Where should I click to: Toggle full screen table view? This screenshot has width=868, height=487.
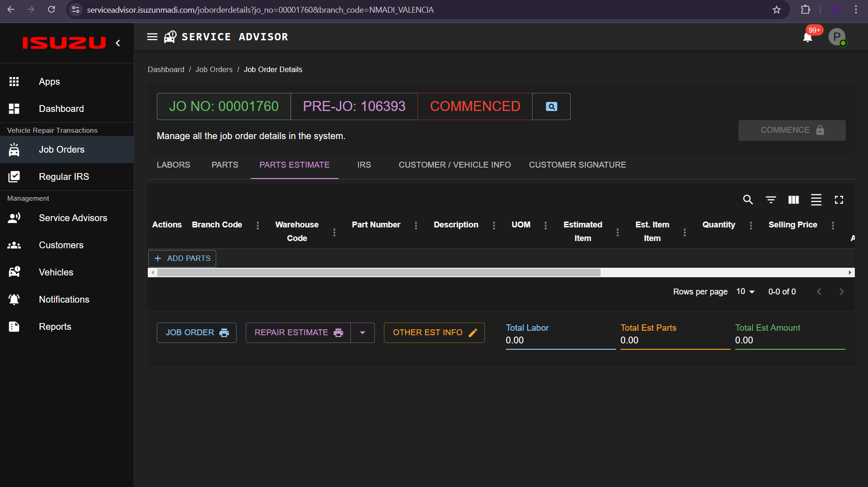pyautogui.click(x=839, y=200)
